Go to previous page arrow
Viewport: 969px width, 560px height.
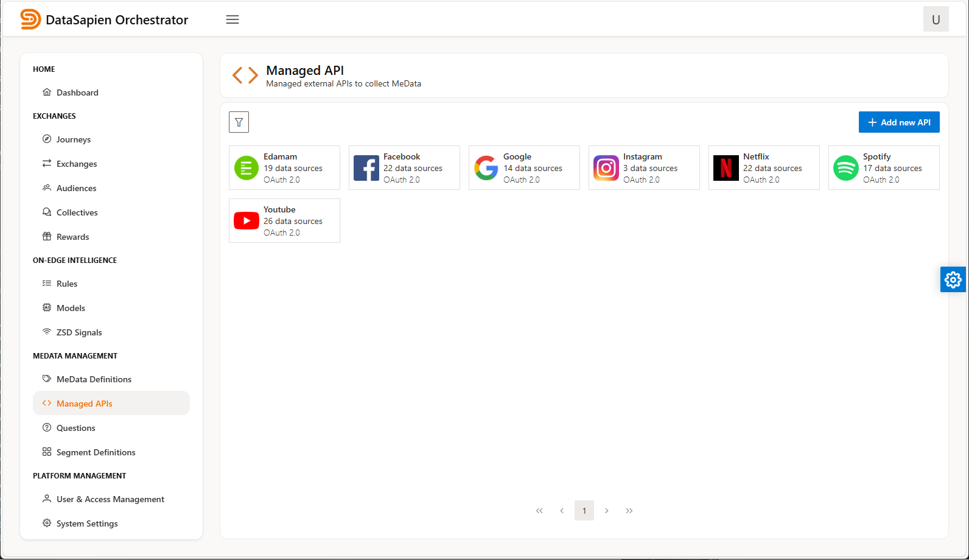coord(562,511)
